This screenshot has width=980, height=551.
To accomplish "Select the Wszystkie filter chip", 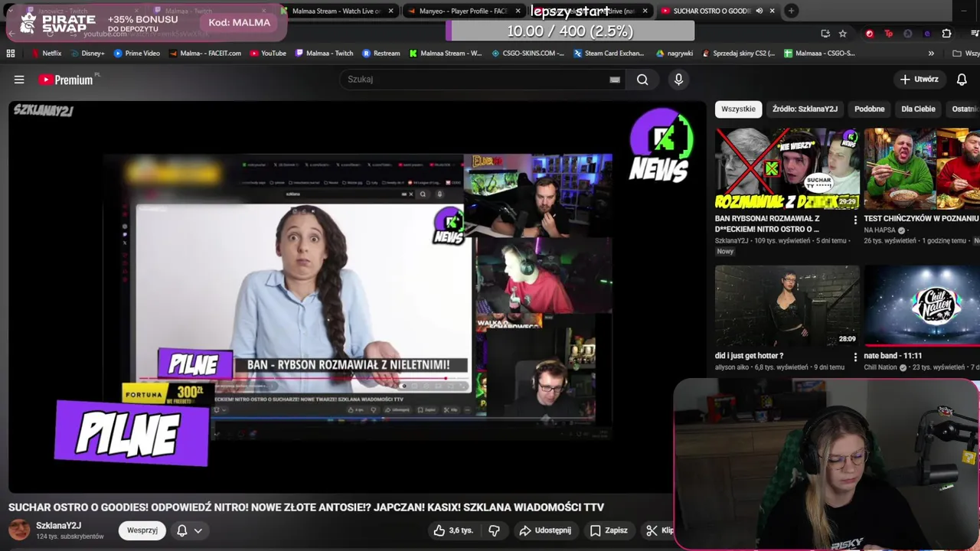I will coord(738,109).
